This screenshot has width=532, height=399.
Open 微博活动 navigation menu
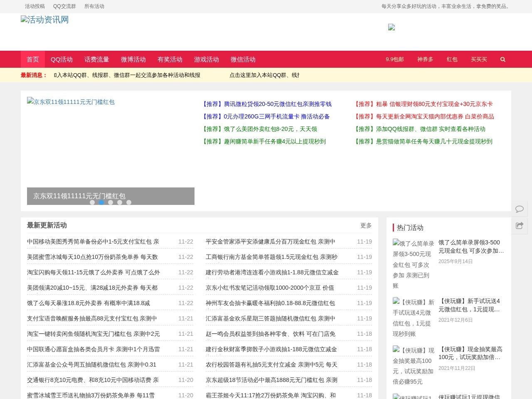(133, 59)
